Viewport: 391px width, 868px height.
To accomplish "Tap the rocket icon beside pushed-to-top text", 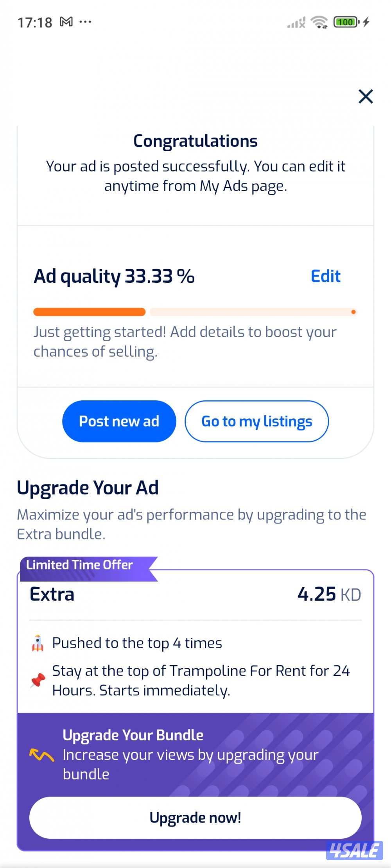I will pos(38,643).
